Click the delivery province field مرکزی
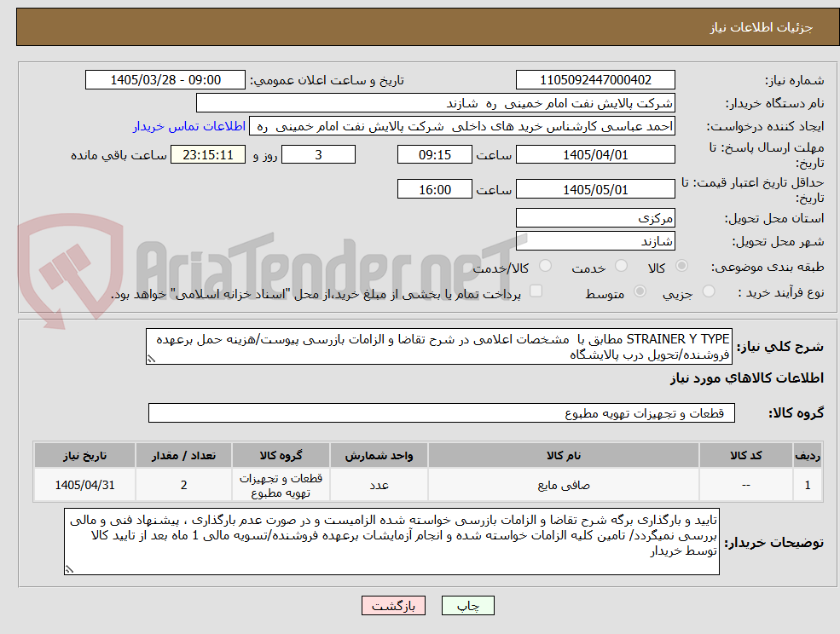The image size is (840, 634). pyautogui.click(x=595, y=218)
